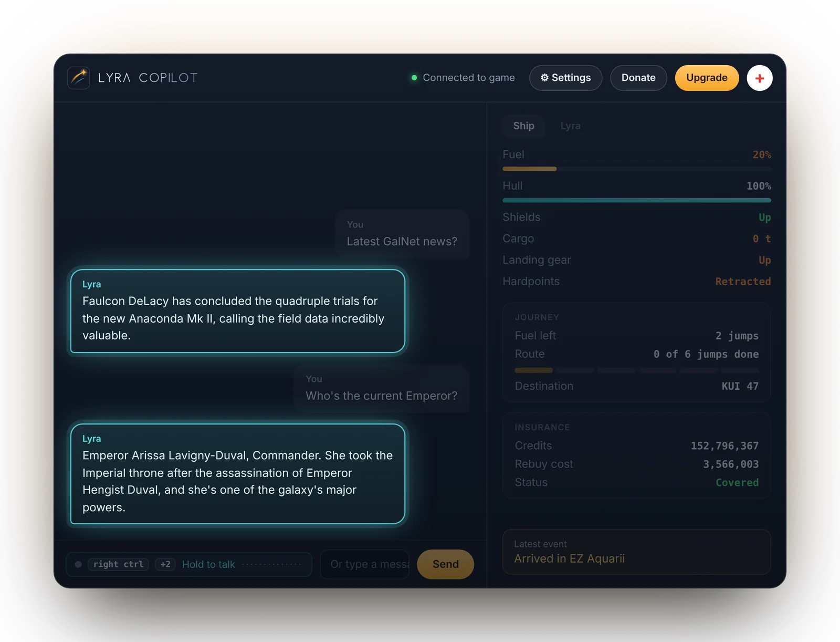Click the Hardpoints 'Retracted' value
The width and height of the screenshot is (840, 642).
tap(743, 282)
